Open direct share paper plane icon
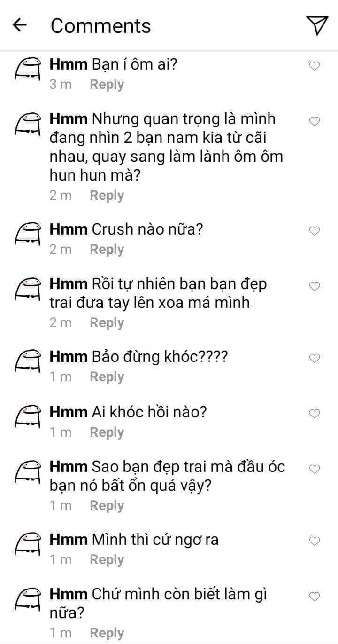338x644 pixels. (x=317, y=25)
